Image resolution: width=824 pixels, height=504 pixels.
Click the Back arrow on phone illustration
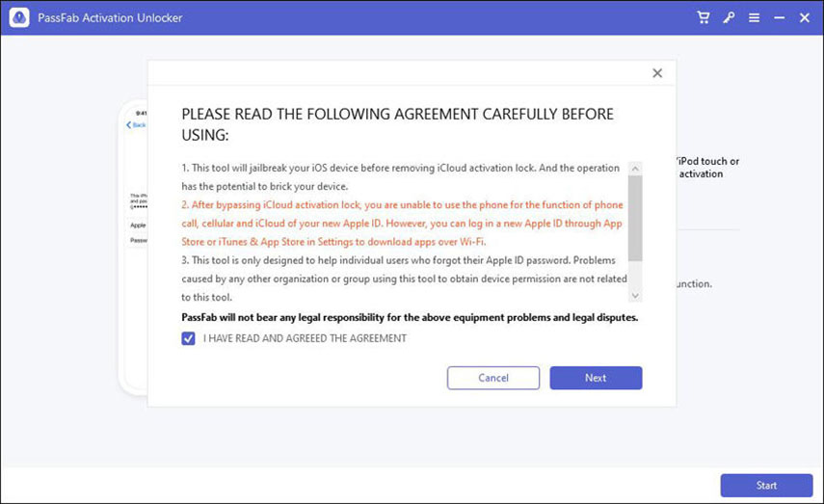(136, 125)
